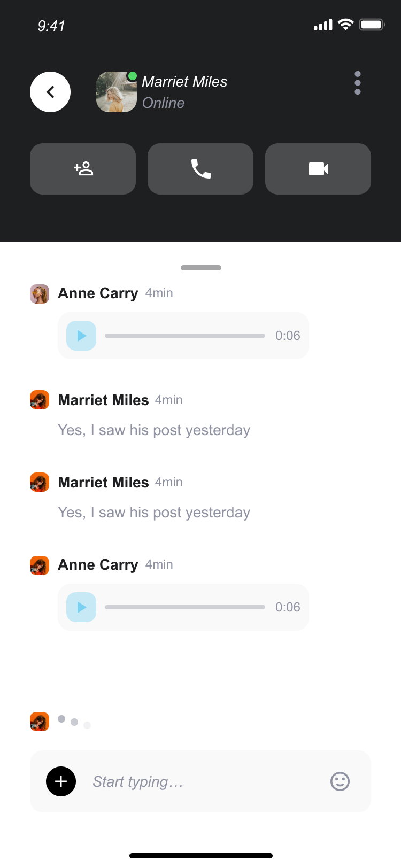
Task: Seek on the first voice message progress bar
Action: (x=185, y=336)
